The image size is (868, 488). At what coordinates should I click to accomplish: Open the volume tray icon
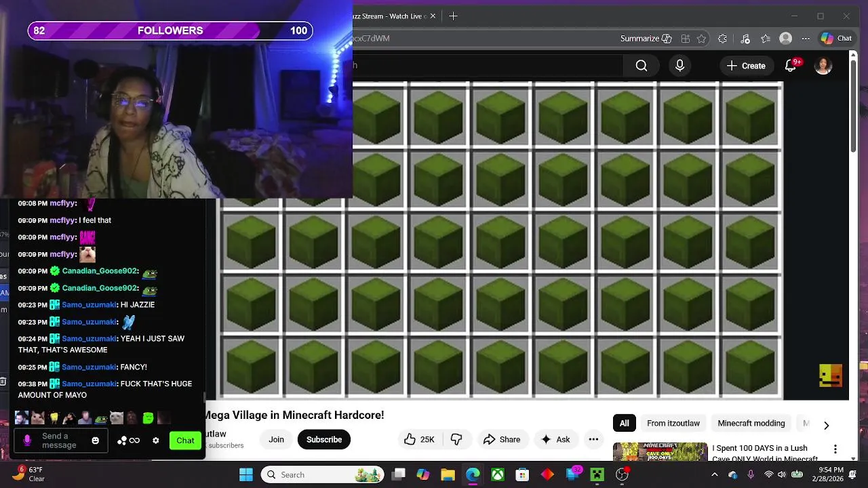coord(782,474)
